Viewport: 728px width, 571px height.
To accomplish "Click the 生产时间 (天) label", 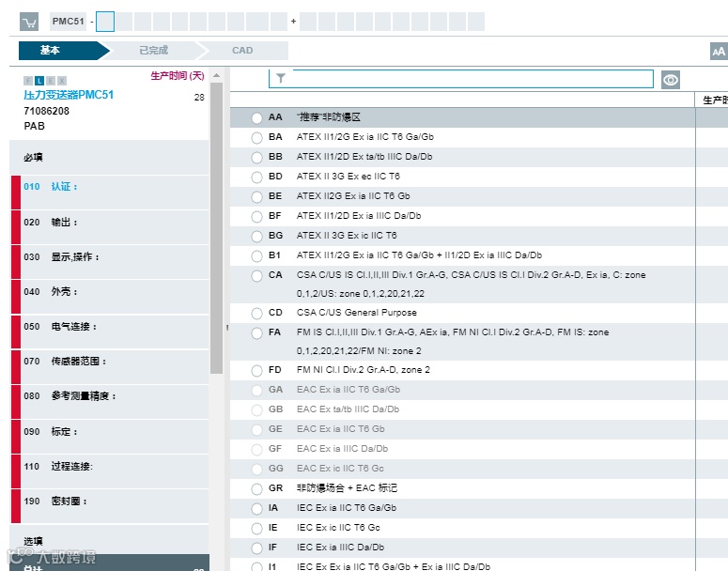I will tap(178, 76).
